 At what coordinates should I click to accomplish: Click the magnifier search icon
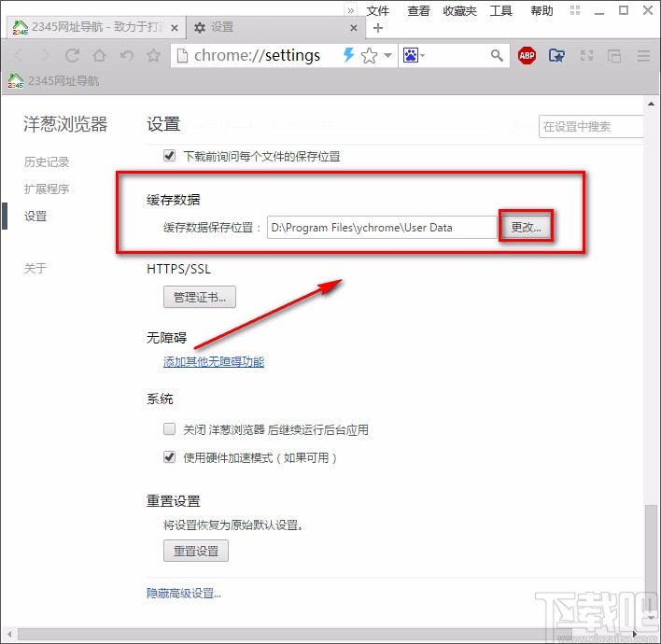coord(497,55)
